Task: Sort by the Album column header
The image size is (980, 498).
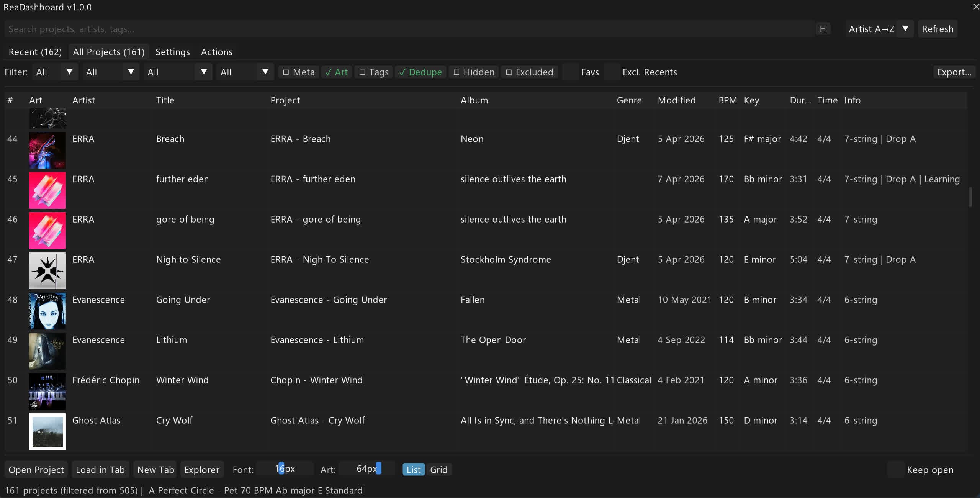Action: pos(474,100)
